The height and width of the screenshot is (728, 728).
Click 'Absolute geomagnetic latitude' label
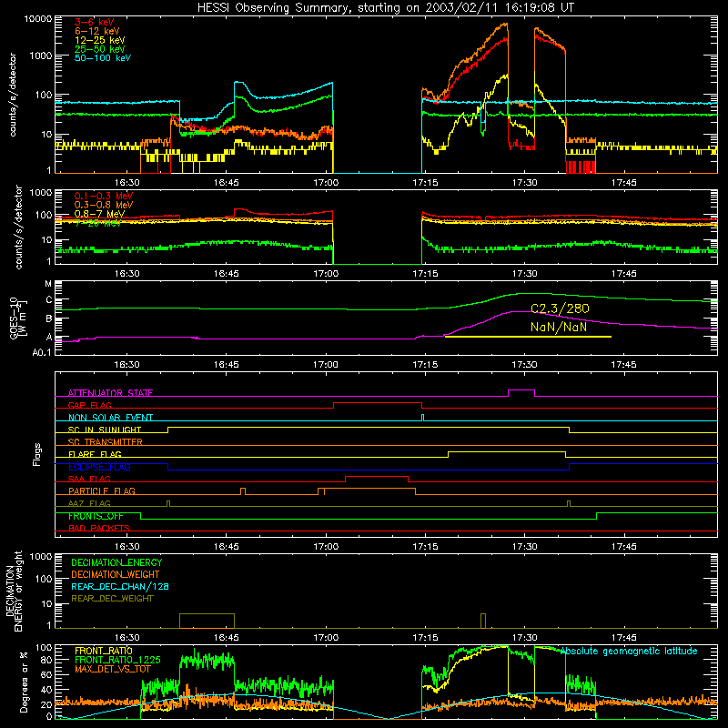[x=629, y=651]
